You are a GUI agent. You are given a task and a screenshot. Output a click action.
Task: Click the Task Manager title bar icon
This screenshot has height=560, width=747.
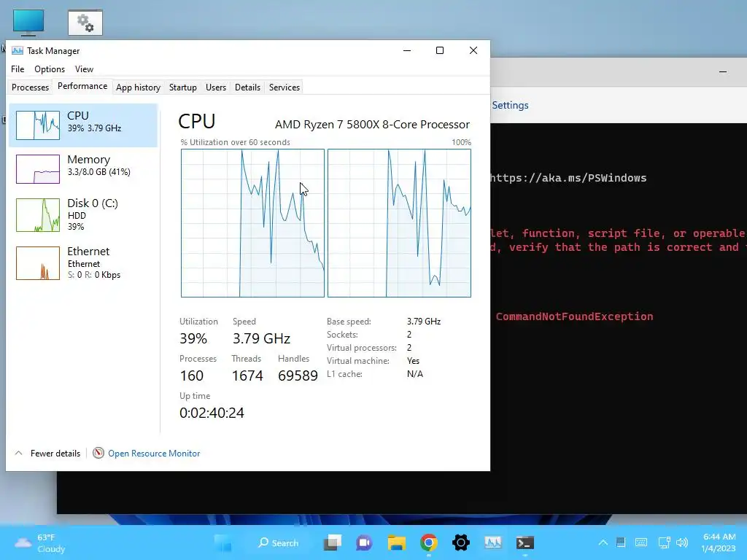(18, 50)
